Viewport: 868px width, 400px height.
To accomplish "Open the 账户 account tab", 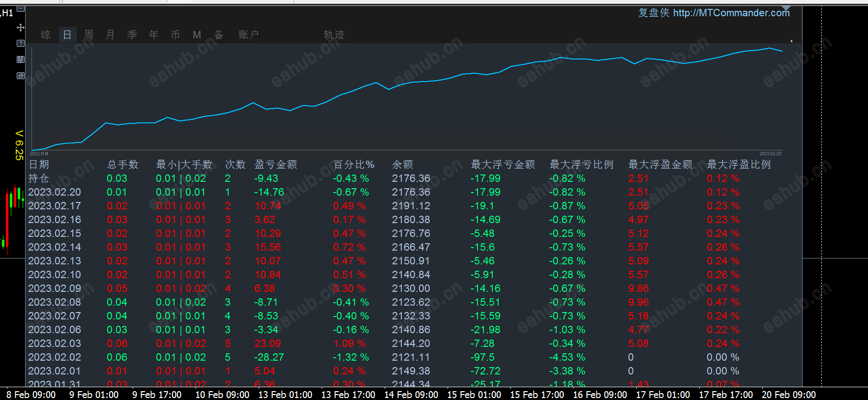I will point(249,34).
